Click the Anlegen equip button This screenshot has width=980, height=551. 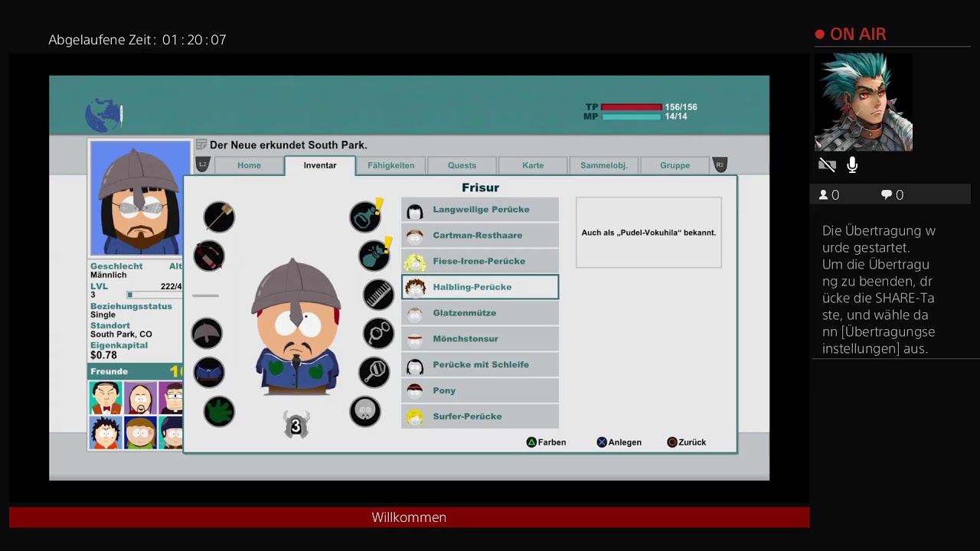(619, 442)
